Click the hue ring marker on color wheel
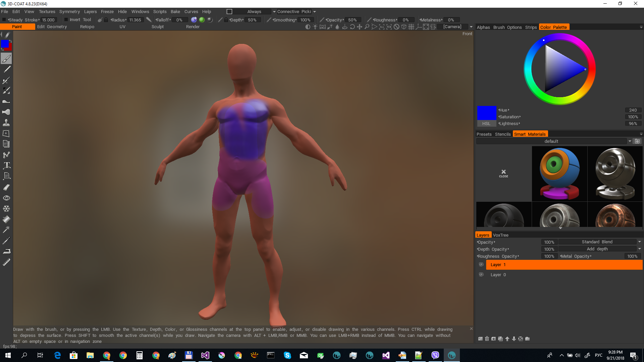 tap(544, 40)
